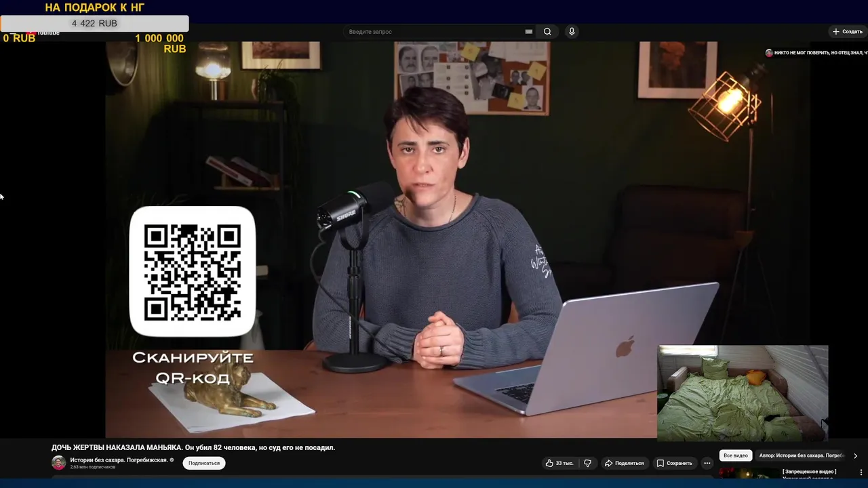Screen dimensions: 868x488
Task: Click the "2,63 млн подписчиков" subscriber count
Action: [92, 468]
